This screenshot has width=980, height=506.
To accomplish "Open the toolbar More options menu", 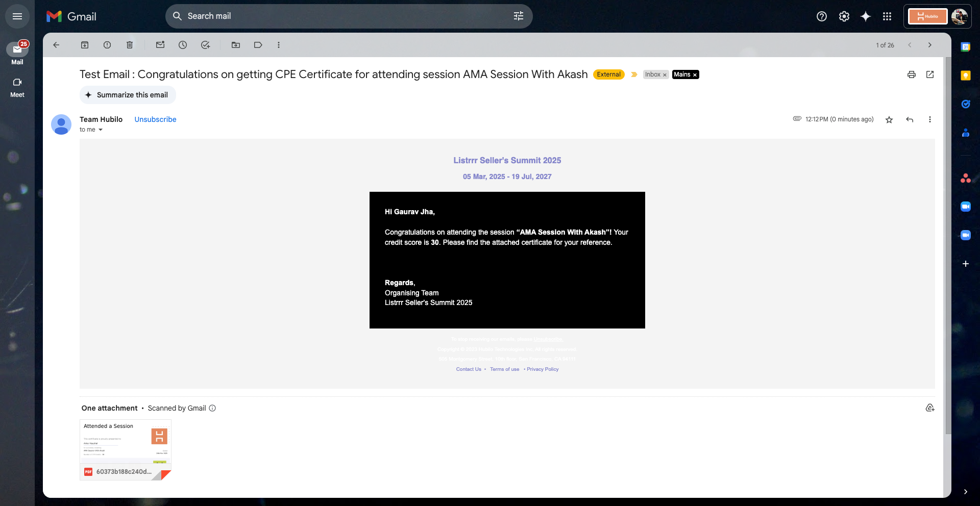I will click(x=279, y=45).
